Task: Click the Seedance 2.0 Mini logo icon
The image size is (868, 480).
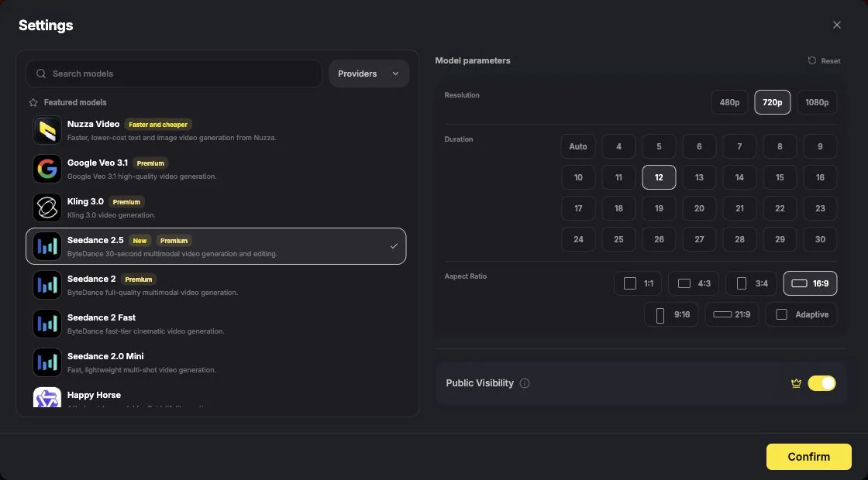Action: (47, 362)
